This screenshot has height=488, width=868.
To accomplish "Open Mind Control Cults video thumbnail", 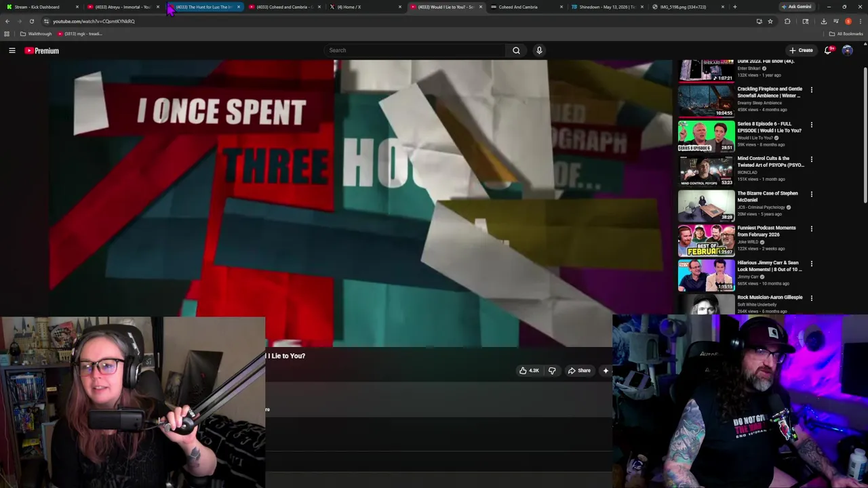I will tap(706, 170).
